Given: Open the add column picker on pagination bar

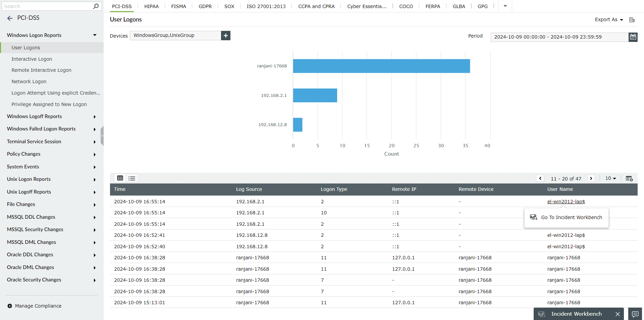Looking at the screenshot, I should pyautogui.click(x=629, y=178).
